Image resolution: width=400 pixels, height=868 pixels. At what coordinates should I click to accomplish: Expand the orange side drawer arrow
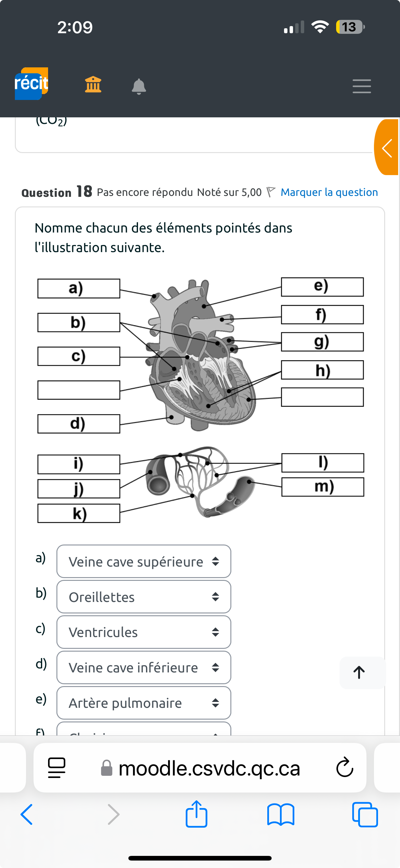[x=387, y=147]
